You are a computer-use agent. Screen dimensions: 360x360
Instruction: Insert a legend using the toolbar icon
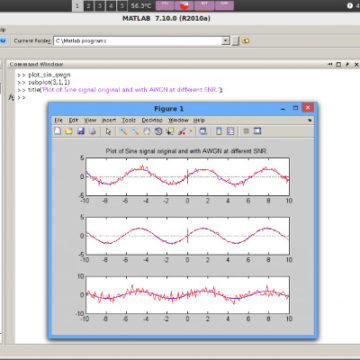tap(230, 131)
